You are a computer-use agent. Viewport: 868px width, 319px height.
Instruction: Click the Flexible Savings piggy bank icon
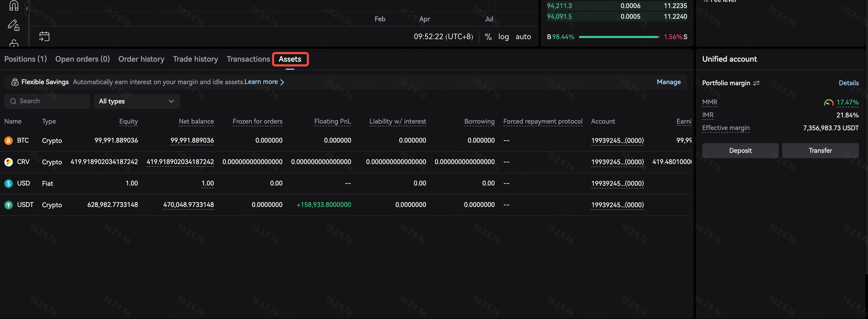pos(15,82)
